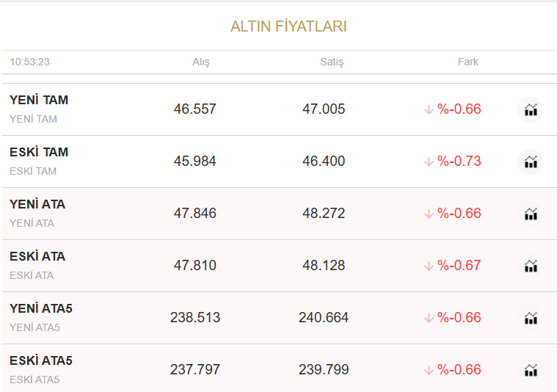Open the YENİ ATA5 gold row title
557x392 pixels.
[41, 308]
